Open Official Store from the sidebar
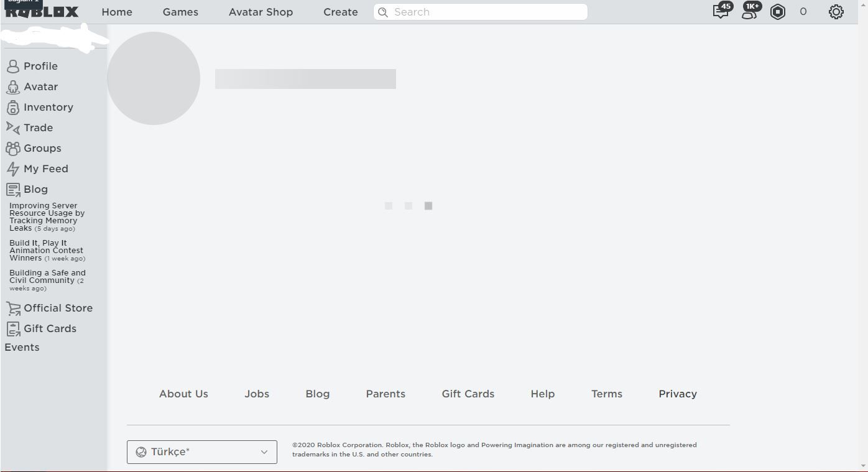 (58, 308)
